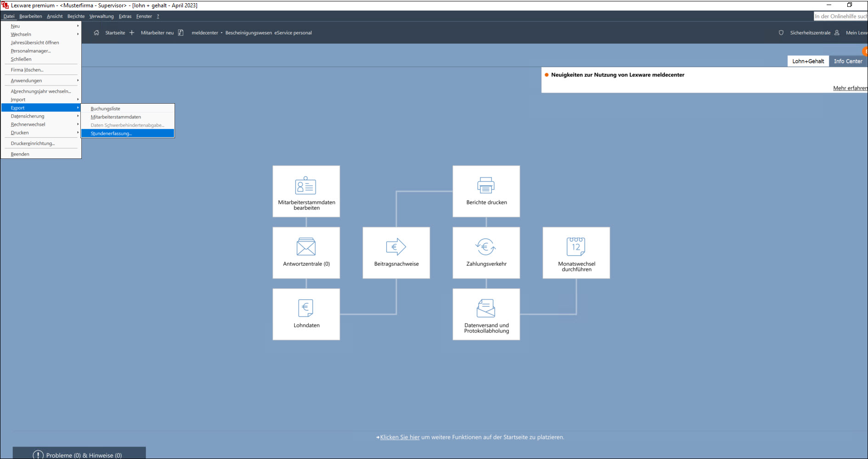This screenshot has height=459, width=868.
Task: Open the Bearbeiten menu
Action: click(x=31, y=16)
